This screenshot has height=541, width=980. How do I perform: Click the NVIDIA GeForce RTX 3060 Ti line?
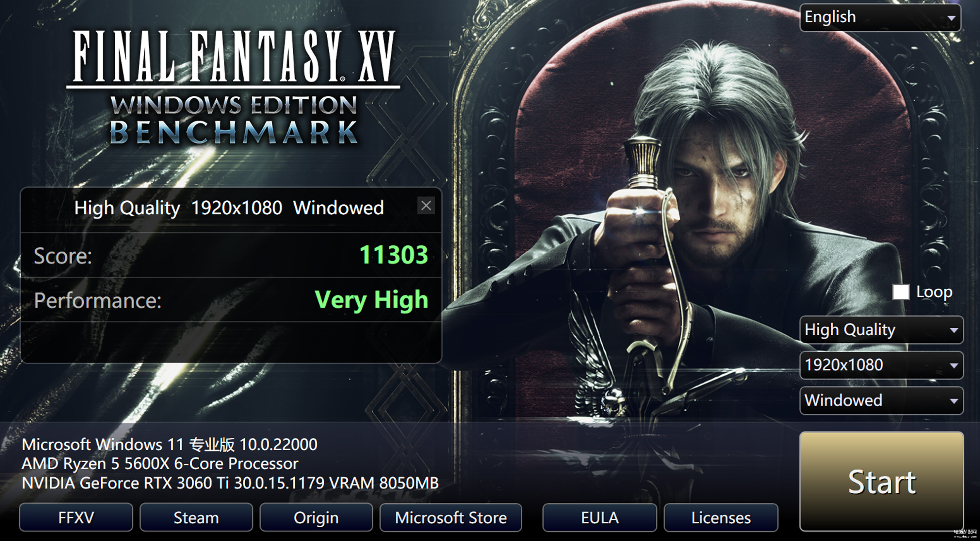(x=230, y=483)
